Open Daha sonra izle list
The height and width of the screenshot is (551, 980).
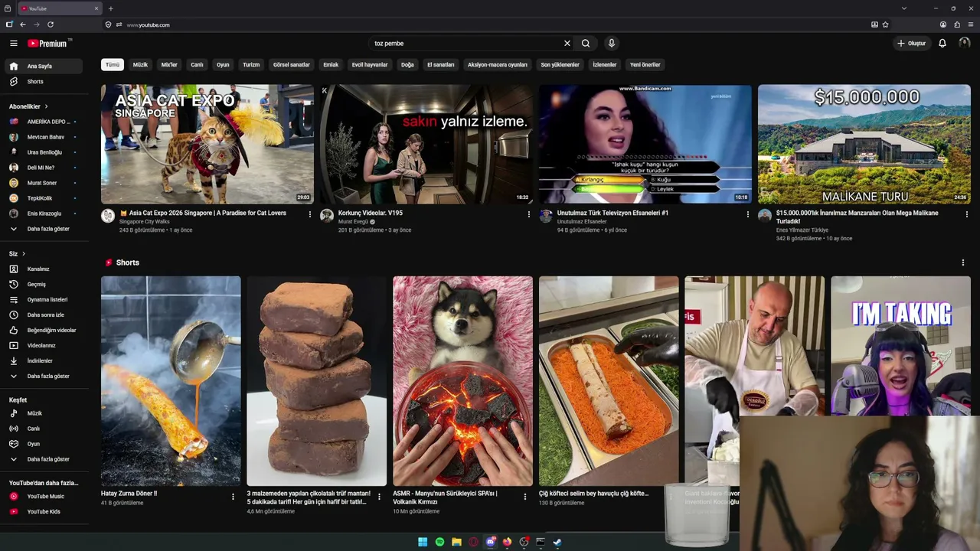tap(44, 315)
